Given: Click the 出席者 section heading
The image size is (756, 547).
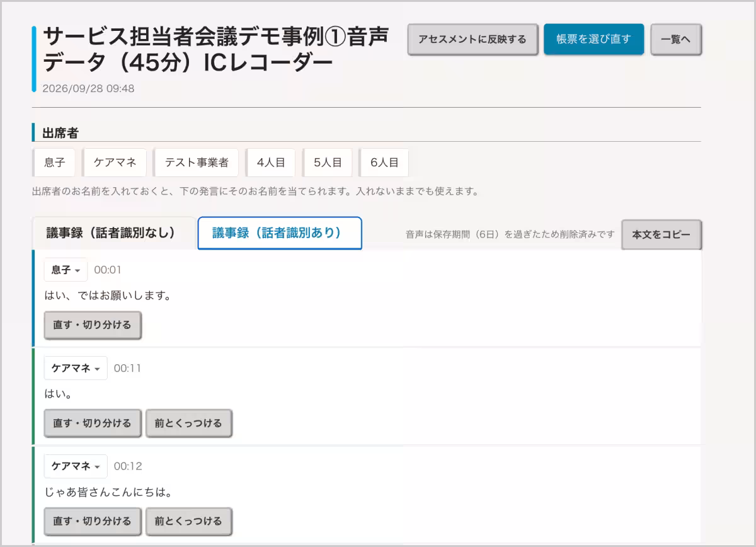Looking at the screenshot, I should (x=60, y=133).
